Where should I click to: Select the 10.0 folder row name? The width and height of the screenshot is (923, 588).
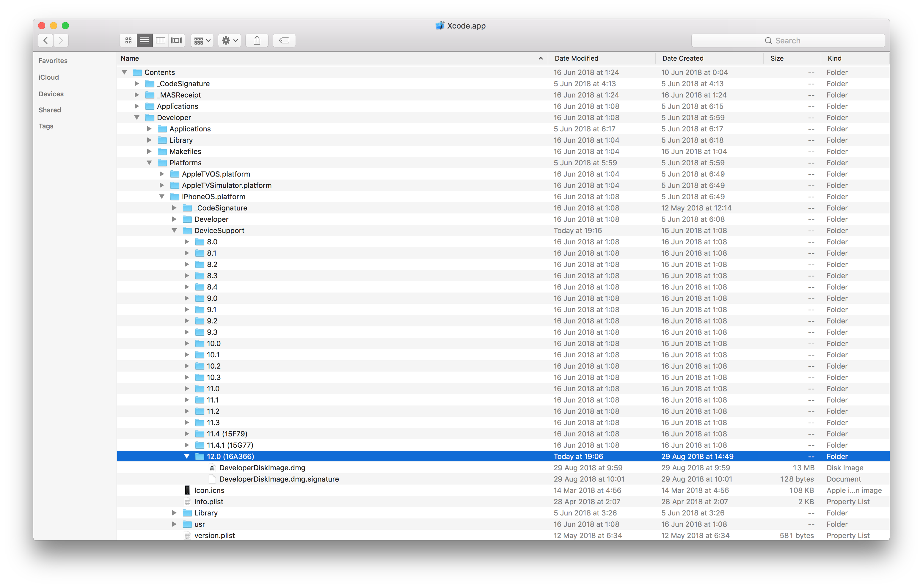click(x=214, y=343)
